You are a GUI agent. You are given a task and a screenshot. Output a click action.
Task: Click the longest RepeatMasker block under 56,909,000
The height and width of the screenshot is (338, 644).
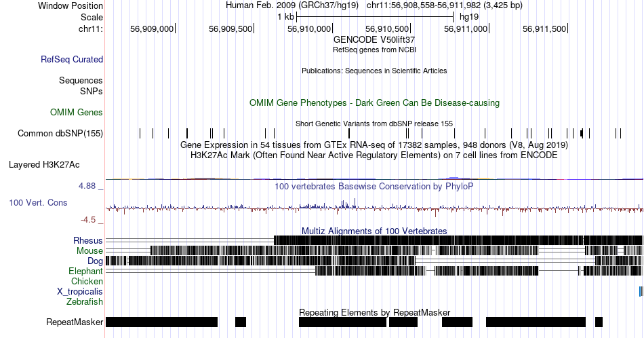pos(161,322)
